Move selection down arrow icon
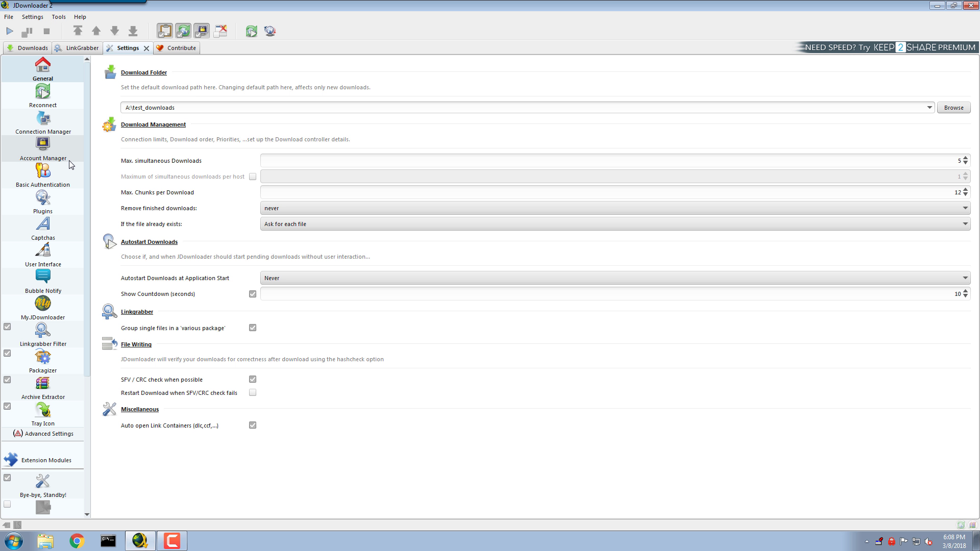 (114, 31)
